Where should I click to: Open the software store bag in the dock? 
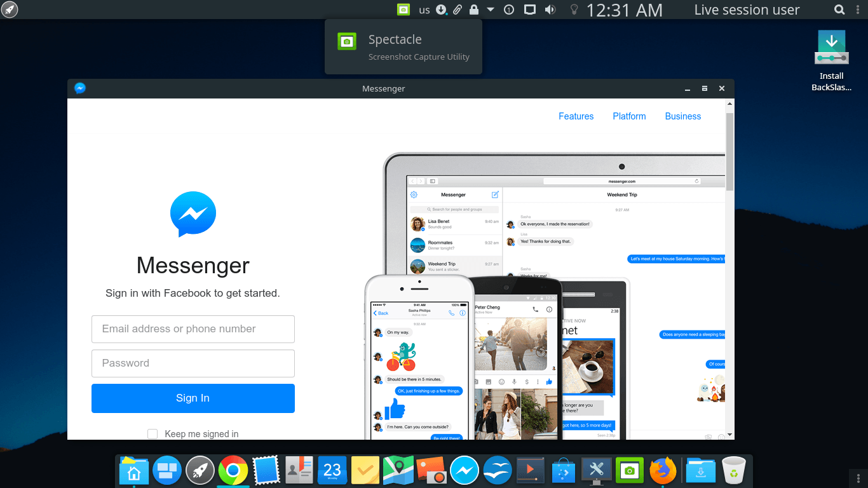tap(564, 471)
